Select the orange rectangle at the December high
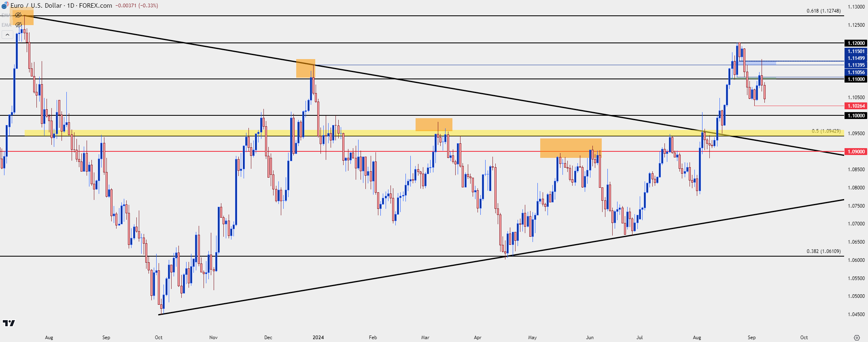868x342 pixels. pos(306,68)
